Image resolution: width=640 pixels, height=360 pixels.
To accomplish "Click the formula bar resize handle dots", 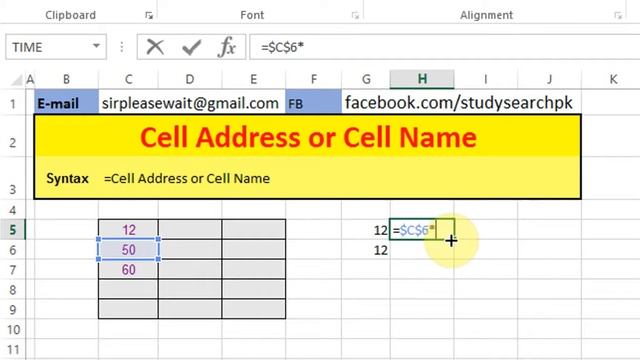I will click(122, 47).
